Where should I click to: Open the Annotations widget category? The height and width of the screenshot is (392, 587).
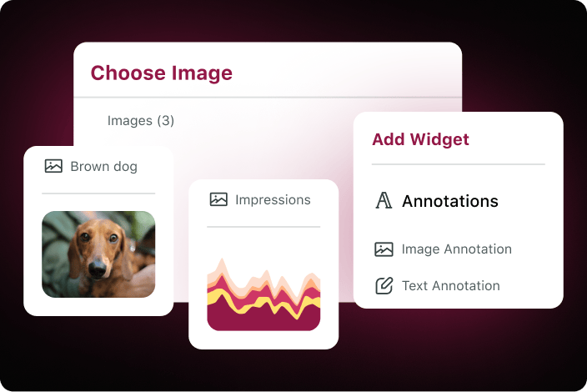click(450, 201)
